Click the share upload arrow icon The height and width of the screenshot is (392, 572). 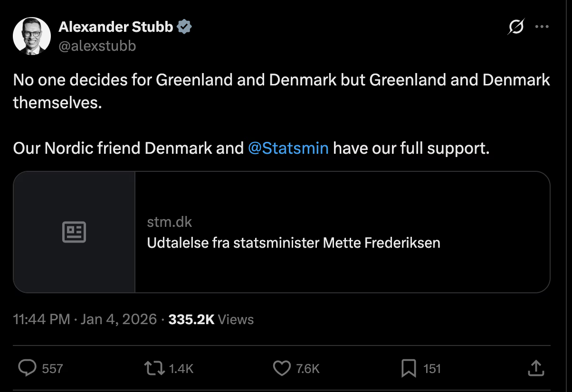[535, 368]
